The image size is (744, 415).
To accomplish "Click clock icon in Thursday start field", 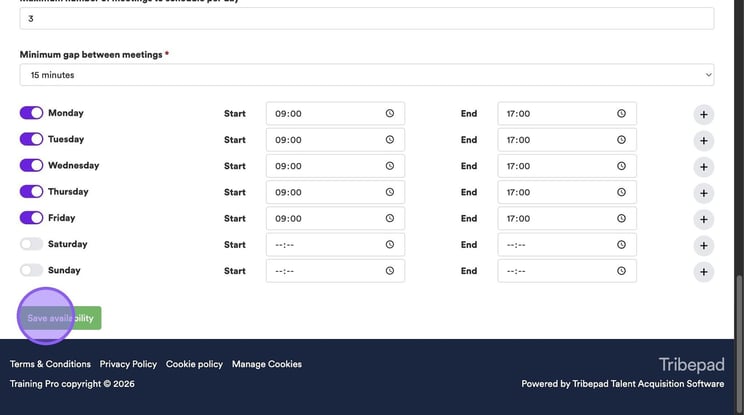I will (390, 192).
